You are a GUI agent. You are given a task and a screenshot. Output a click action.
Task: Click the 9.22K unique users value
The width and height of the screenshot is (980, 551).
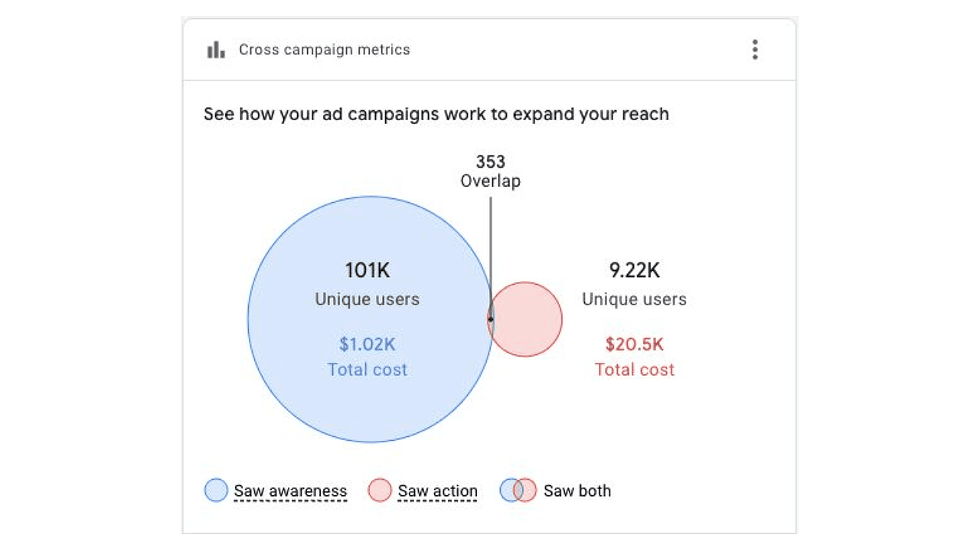pyautogui.click(x=634, y=270)
